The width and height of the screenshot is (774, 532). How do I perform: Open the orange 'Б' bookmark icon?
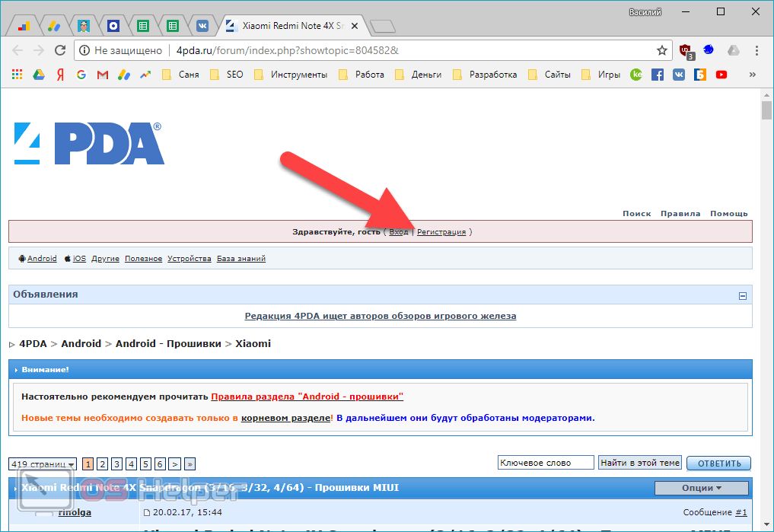tap(700, 75)
